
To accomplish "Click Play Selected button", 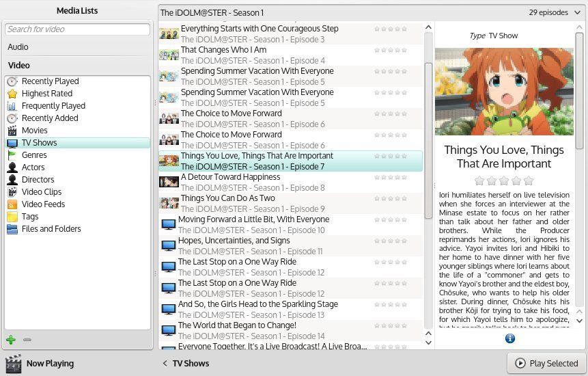I will (546, 363).
